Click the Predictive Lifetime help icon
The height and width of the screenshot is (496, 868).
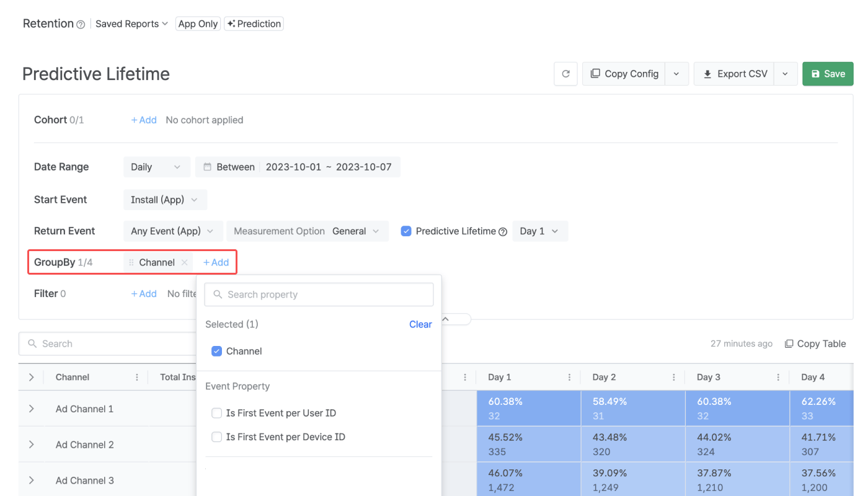(x=503, y=232)
